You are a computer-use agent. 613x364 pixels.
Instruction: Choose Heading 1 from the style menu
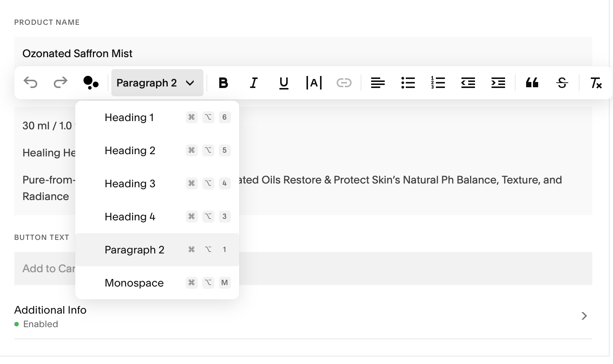coord(157,117)
